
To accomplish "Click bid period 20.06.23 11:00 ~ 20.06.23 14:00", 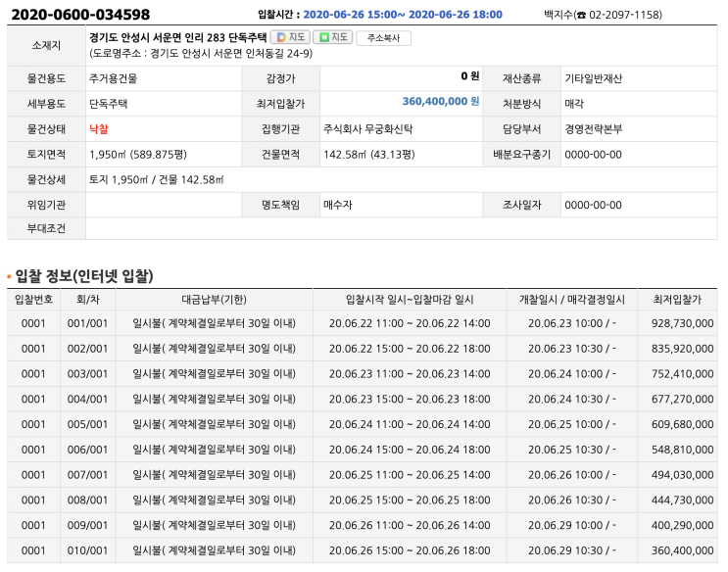I will point(410,374).
